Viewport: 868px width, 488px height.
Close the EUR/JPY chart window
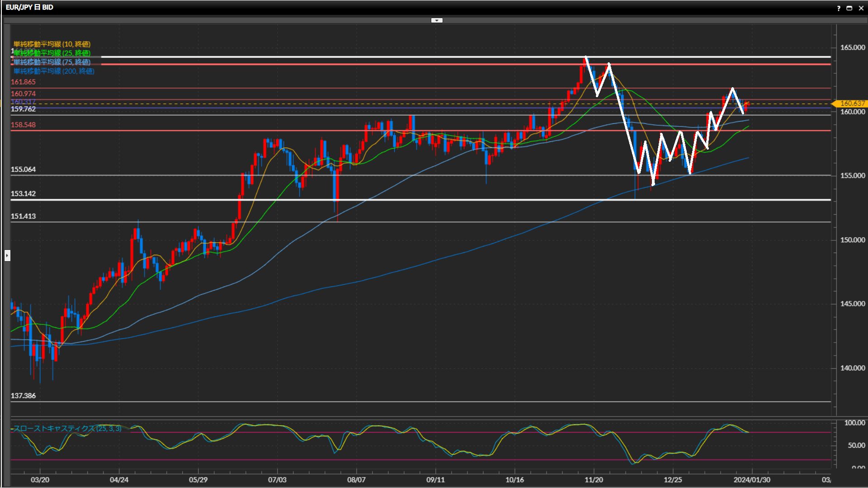pos(861,8)
